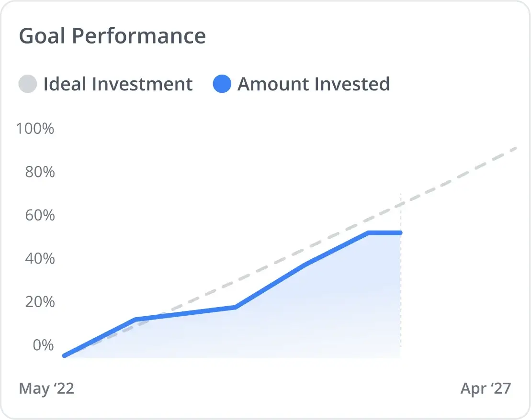
Task: Click the gray Ideal Investment legend dot
Action: point(28,84)
